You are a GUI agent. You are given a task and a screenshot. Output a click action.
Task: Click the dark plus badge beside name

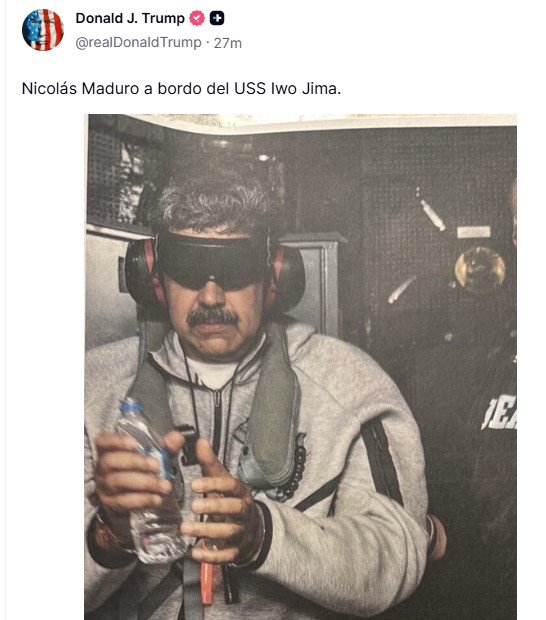click(x=217, y=18)
